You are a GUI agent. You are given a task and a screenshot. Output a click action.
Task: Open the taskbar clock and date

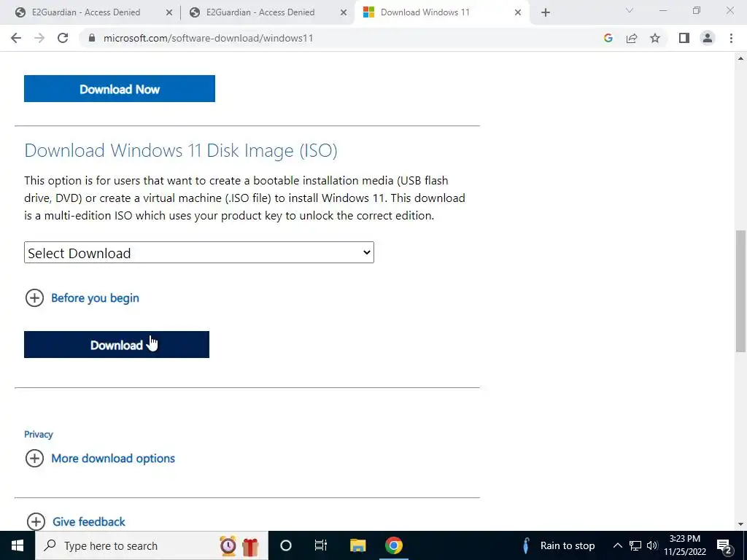click(x=685, y=545)
